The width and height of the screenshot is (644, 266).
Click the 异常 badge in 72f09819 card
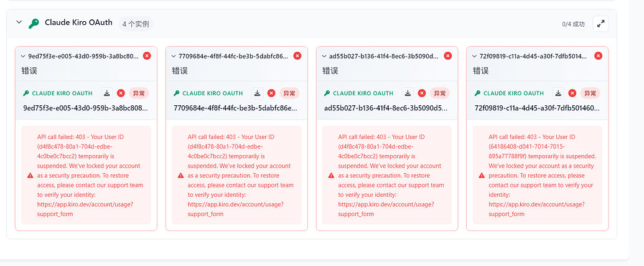coord(590,93)
